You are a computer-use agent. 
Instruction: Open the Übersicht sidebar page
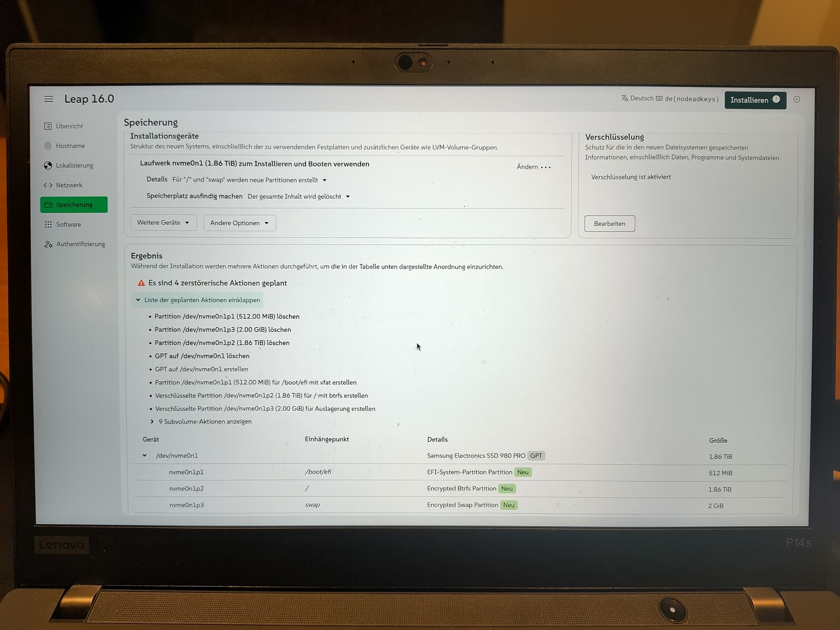coord(69,126)
